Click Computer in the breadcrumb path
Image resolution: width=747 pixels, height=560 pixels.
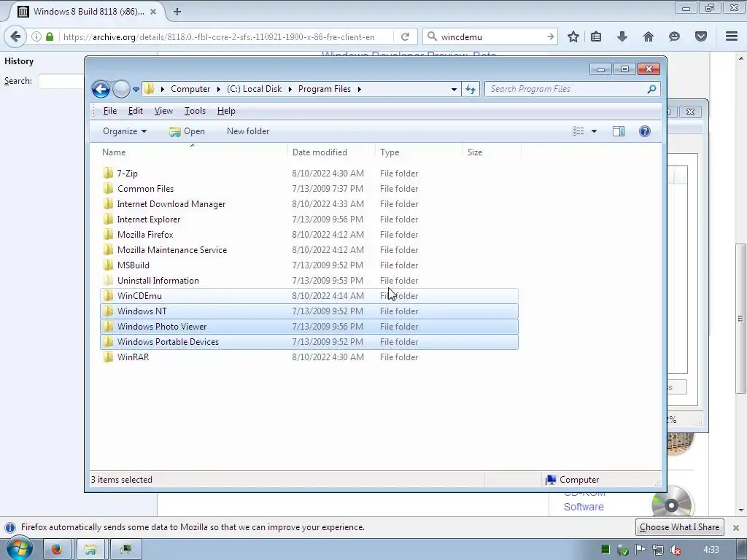(x=190, y=89)
